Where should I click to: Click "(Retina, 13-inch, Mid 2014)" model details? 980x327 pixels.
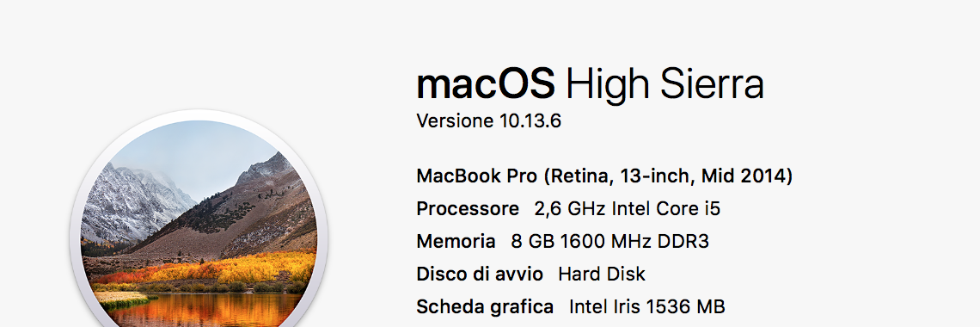[x=668, y=176]
